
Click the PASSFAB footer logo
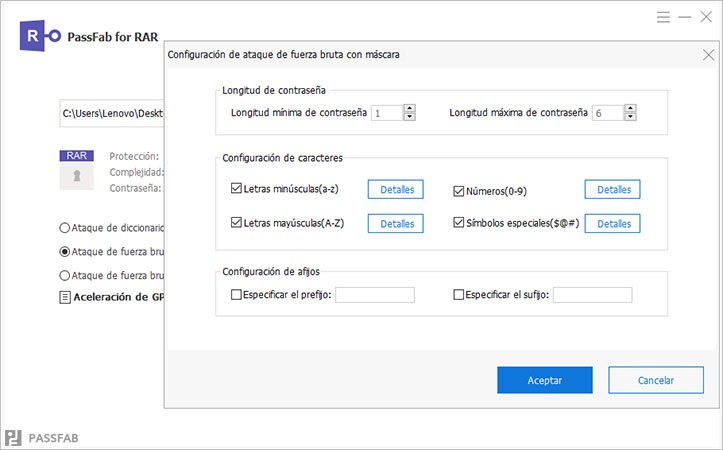coord(41,438)
